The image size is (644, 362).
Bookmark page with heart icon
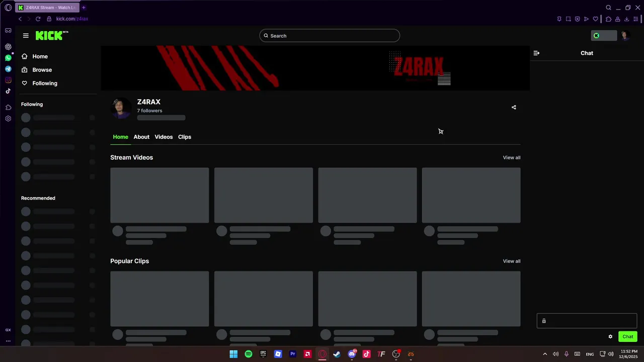click(596, 19)
